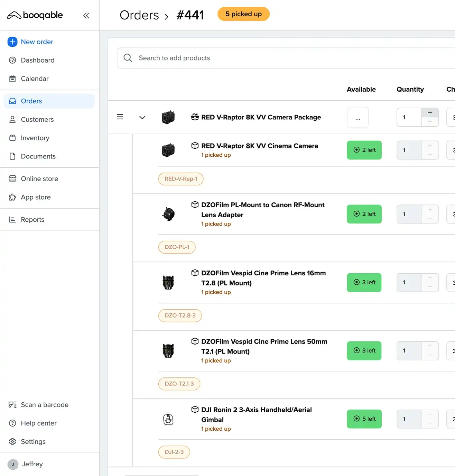This screenshot has height=476, width=455.
Task: Click the Jeffrey user avatar
Action: pos(13,464)
